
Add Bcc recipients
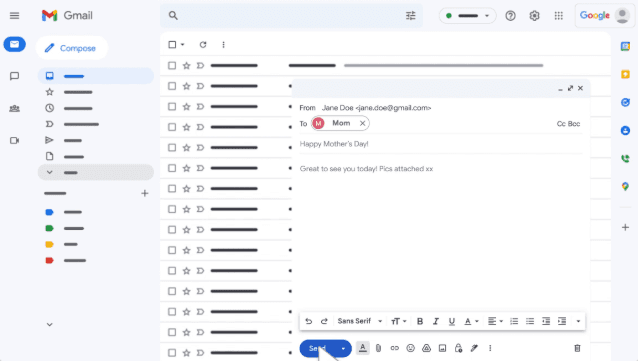(574, 124)
